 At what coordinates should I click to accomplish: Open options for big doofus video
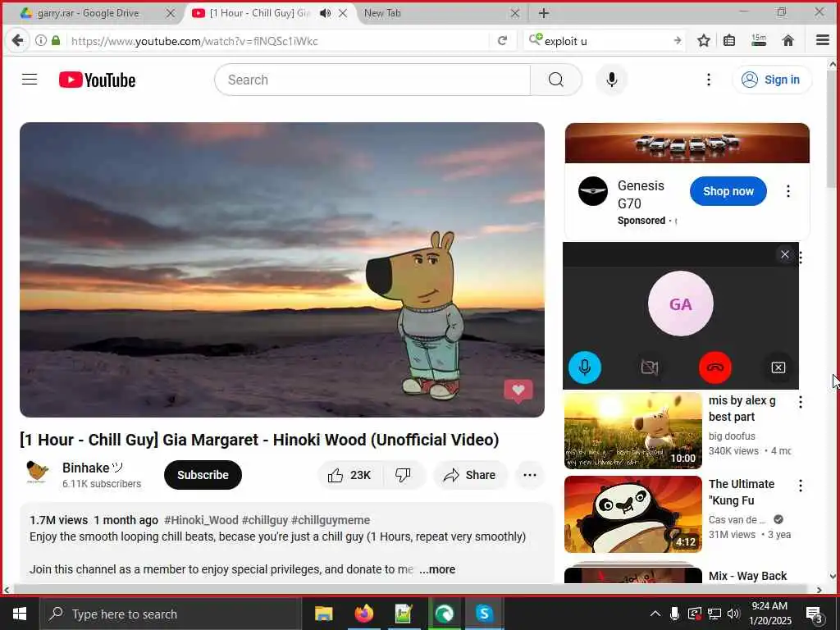(801, 402)
